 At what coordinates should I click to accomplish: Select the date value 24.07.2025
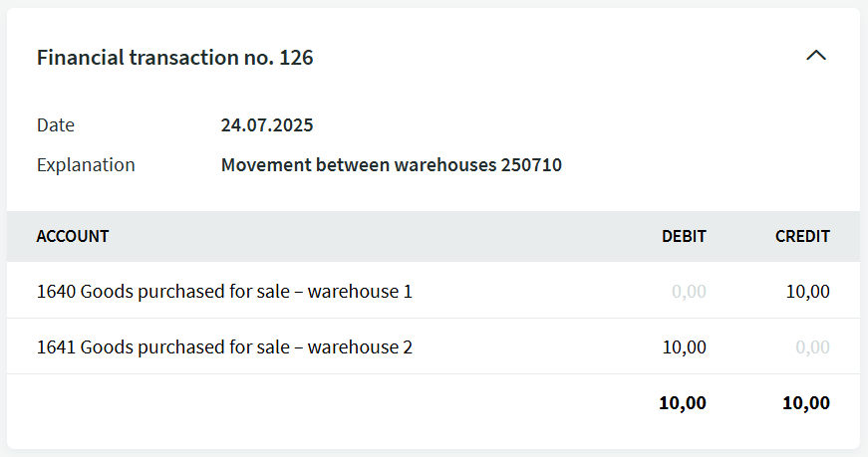coord(267,125)
